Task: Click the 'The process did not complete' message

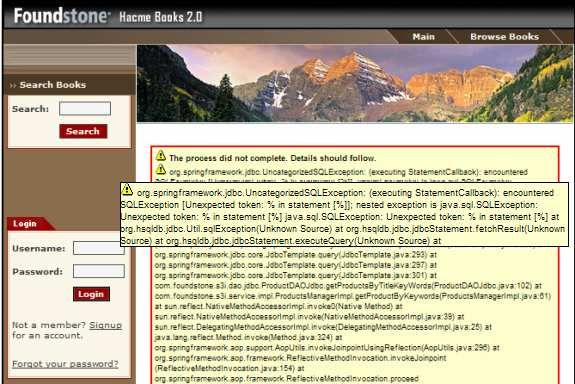Action: [x=272, y=158]
